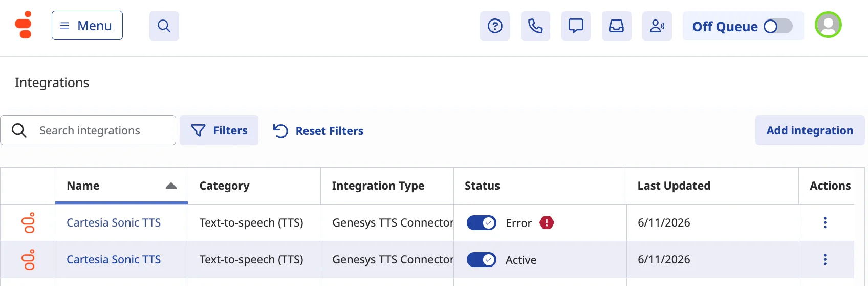Click the red error alert icon

tap(547, 222)
